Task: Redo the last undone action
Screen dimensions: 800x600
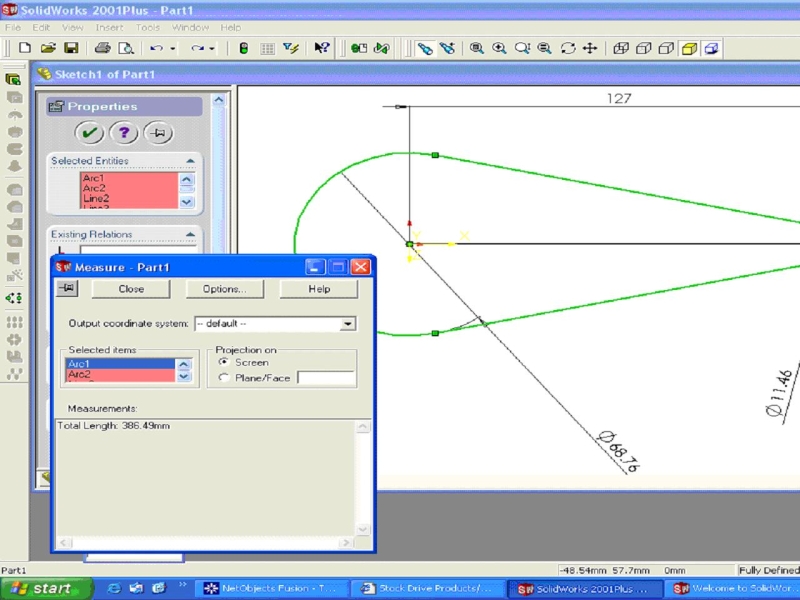Action: [x=197, y=48]
